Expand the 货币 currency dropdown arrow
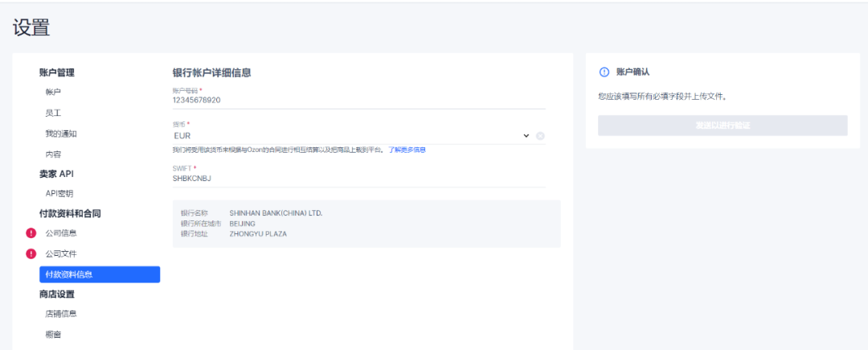This screenshot has width=868, height=350. tap(526, 136)
